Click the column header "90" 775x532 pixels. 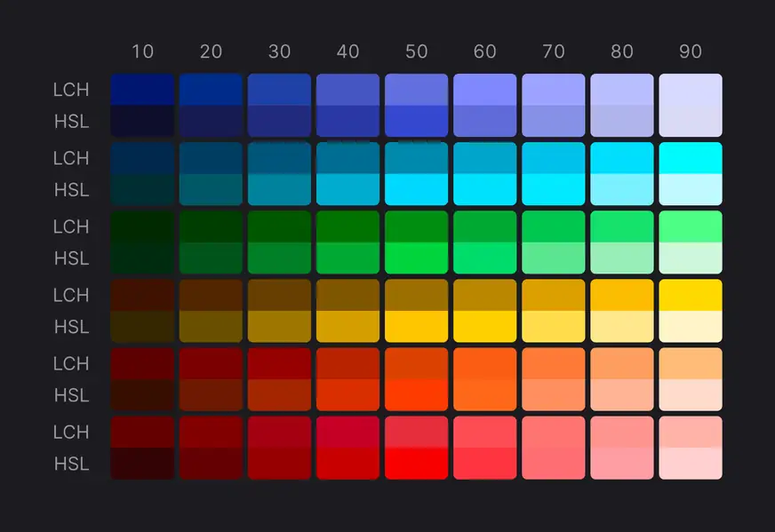[691, 52]
